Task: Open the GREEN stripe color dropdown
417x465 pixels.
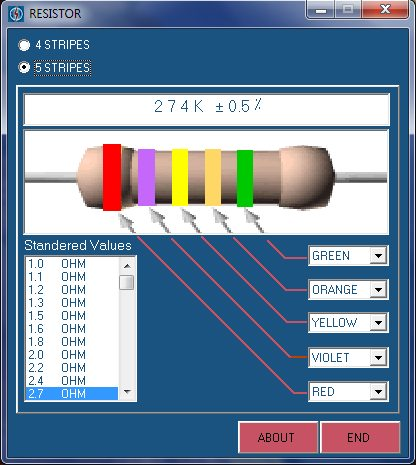Action: click(378, 256)
